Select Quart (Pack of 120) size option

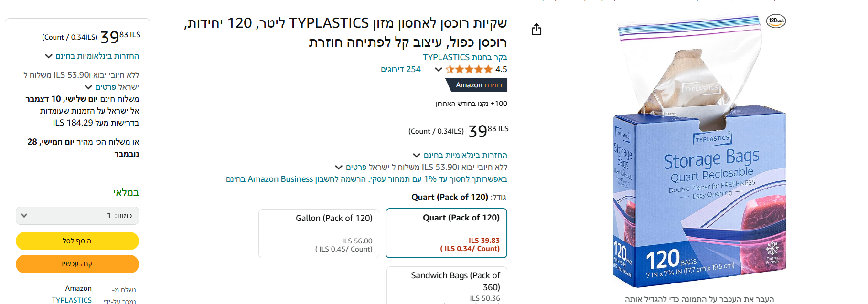click(x=446, y=233)
